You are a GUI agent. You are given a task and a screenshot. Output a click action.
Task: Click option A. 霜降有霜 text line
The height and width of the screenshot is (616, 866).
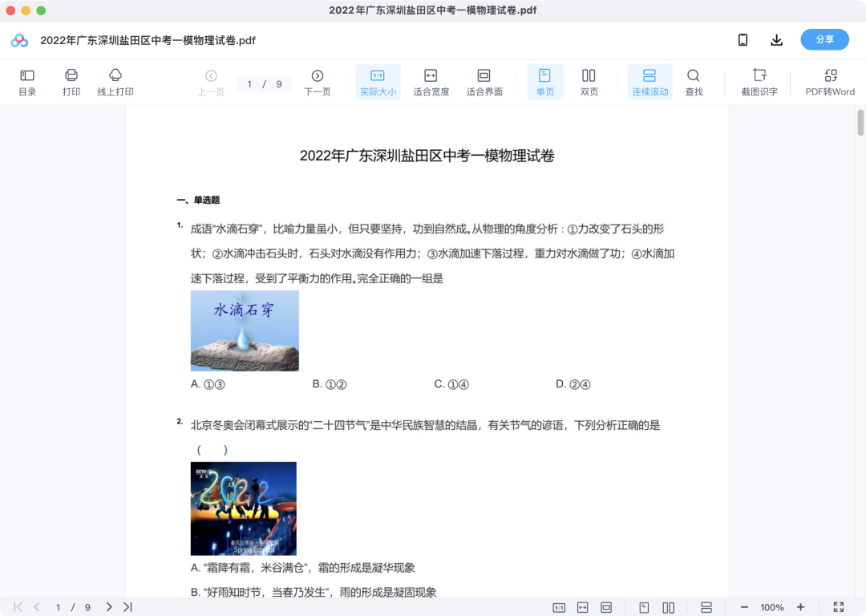tap(302, 568)
